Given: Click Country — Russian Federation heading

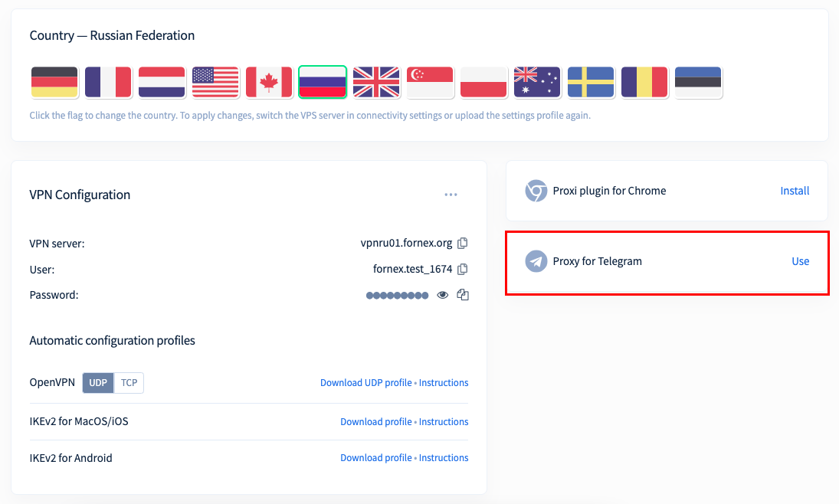Looking at the screenshot, I should point(112,35).
